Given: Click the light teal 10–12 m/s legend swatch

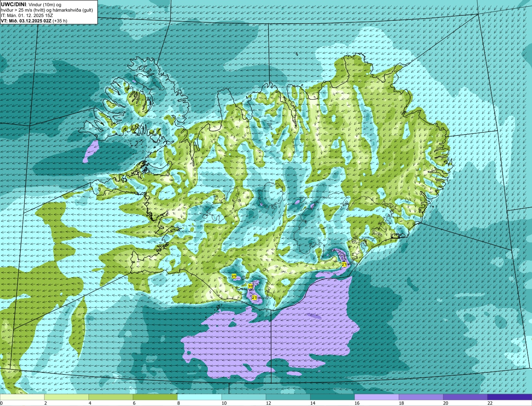Looking at the screenshot, I should pos(244,397).
